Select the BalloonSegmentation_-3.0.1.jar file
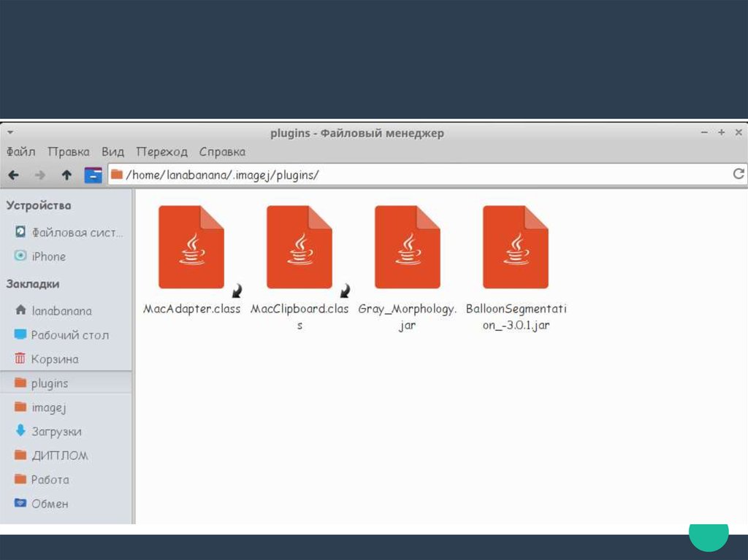The width and height of the screenshot is (748, 560). click(515, 248)
